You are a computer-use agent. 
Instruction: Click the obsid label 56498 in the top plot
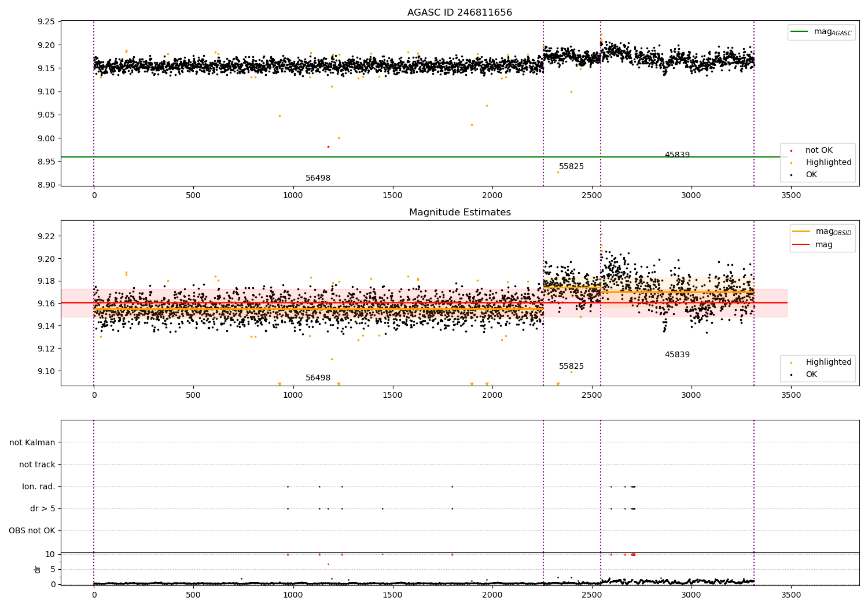318,178
